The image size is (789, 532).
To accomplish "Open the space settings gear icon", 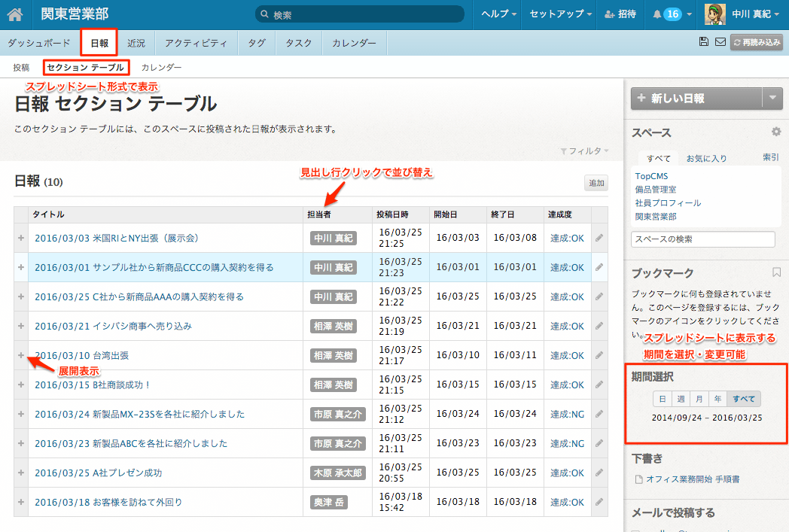I will pos(776,132).
